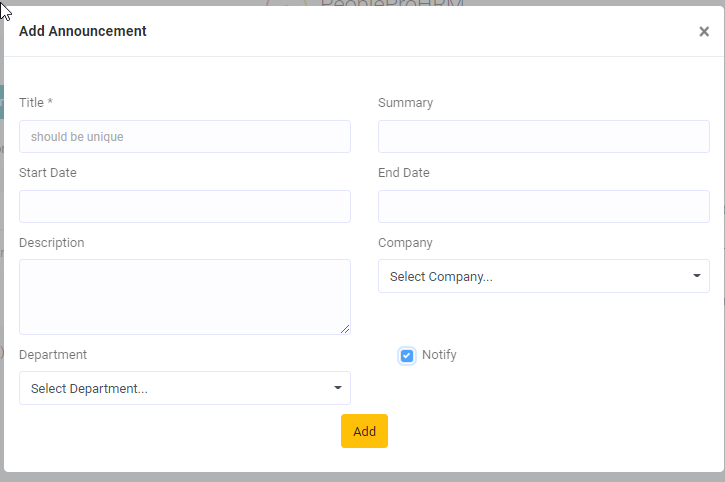
Task: Click the Description box resize handle
Action: click(345, 329)
